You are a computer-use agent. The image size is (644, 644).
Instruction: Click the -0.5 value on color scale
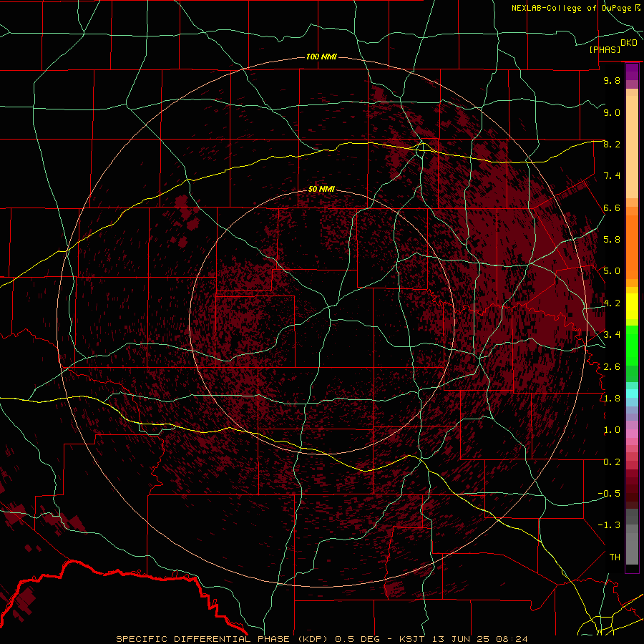(609, 494)
